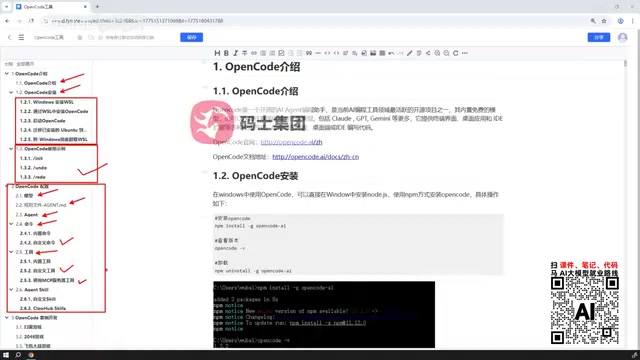The height and width of the screenshot is (360, 640).
Task: Click the npm install terminal screenshot image
Action: (x=324, y=315)
